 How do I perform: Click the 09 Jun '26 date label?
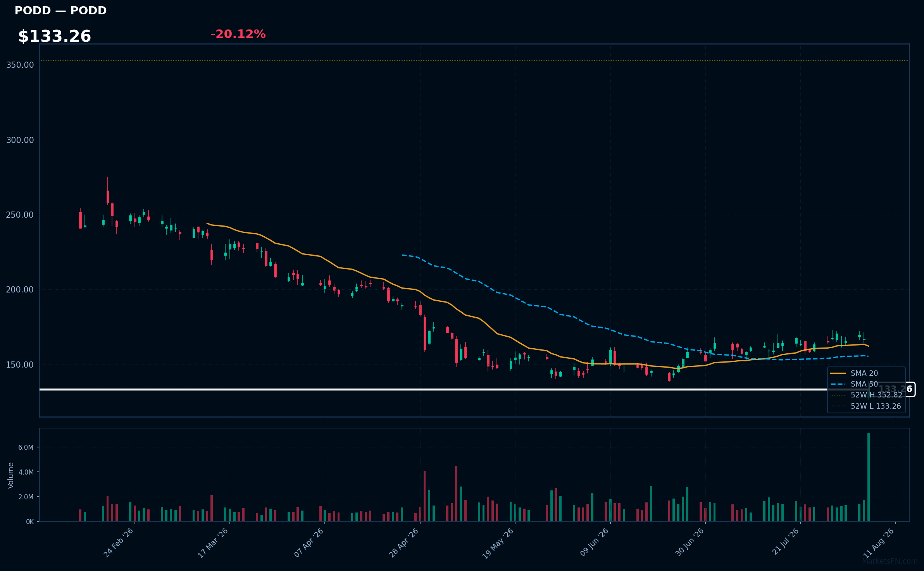pyautogui.click(x=594, y=542)
